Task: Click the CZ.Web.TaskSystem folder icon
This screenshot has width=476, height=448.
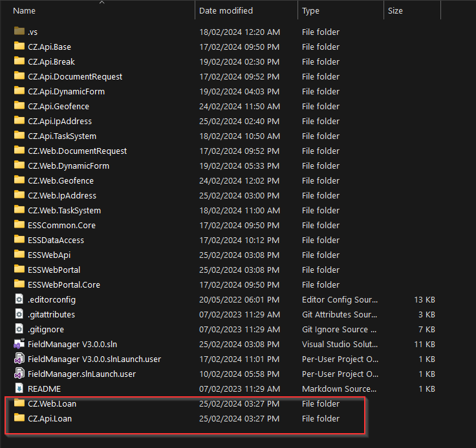Action: pos(19,209)
